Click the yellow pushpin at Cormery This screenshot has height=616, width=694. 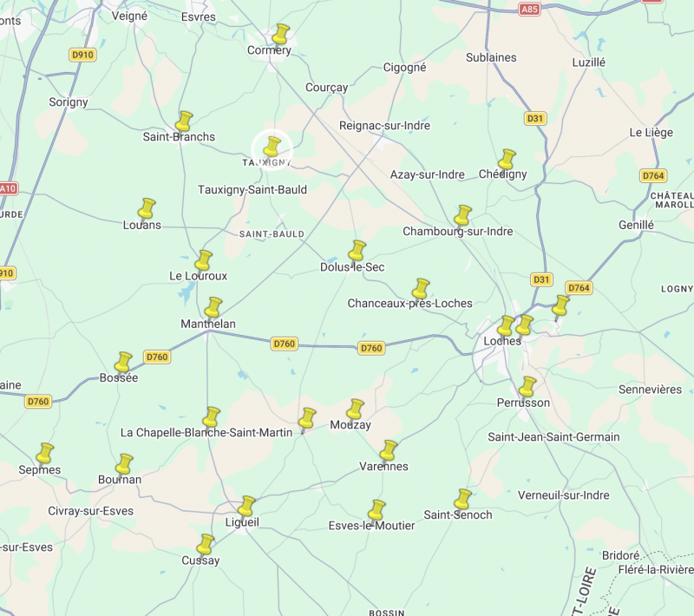click(279, 35)
